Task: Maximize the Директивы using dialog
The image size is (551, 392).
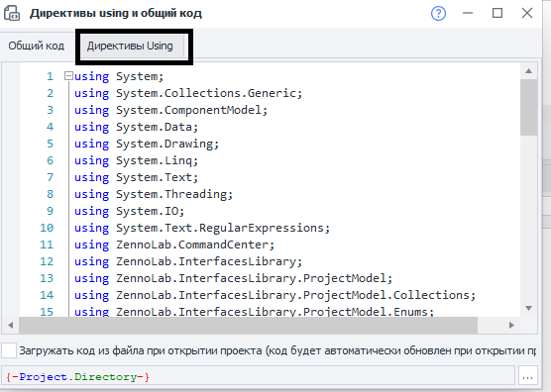Action: click(497, 13)
